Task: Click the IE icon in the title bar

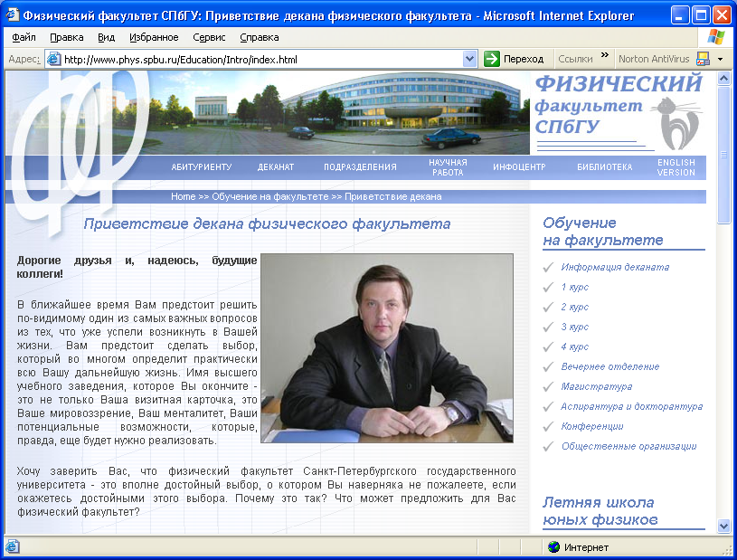Action: (12, 15)
